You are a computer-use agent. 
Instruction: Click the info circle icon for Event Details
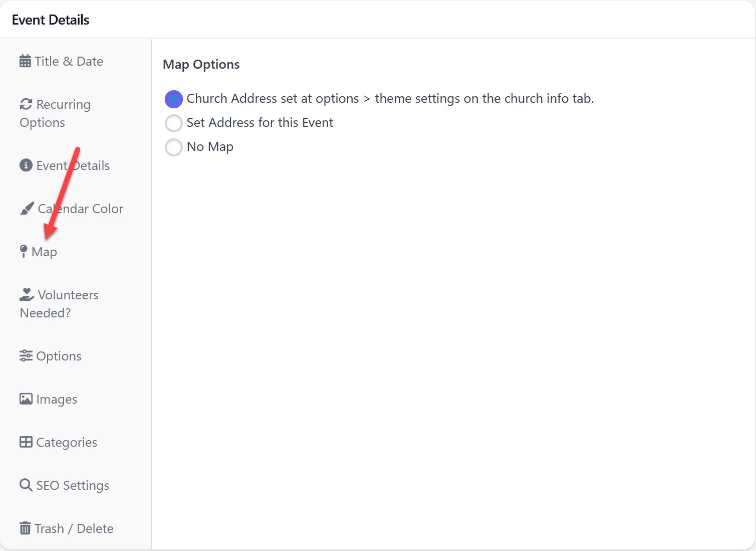[x=26, y=165]
